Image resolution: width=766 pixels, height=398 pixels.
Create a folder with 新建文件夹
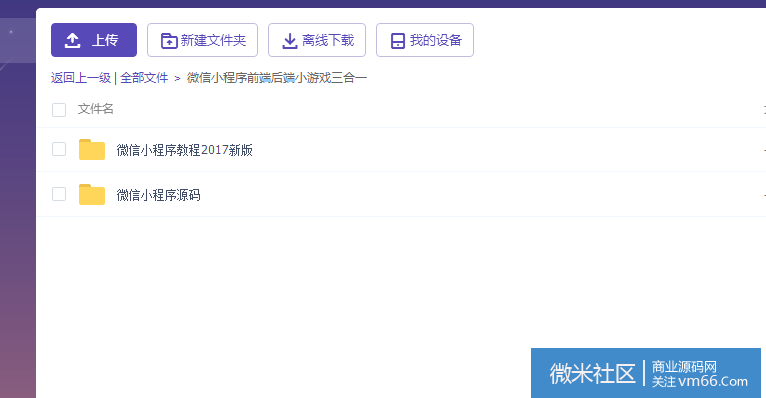tap(202, 40)
